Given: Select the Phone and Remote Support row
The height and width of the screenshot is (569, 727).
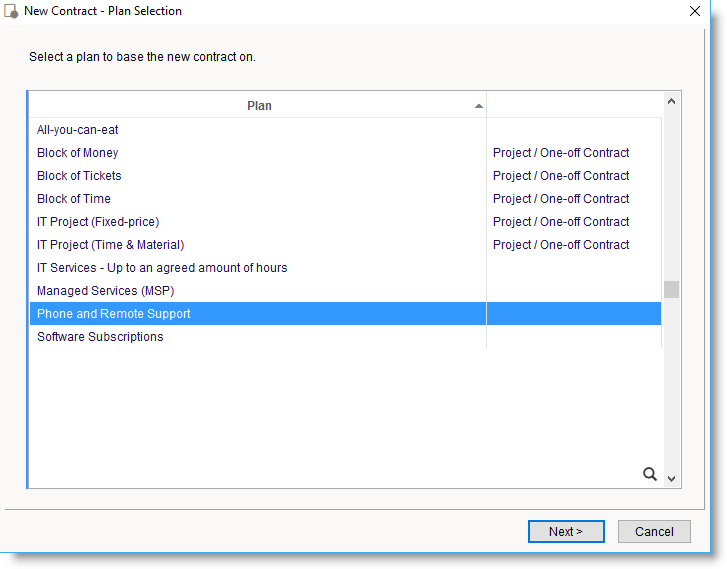Looking at the screenshot, I should point(114,314).
